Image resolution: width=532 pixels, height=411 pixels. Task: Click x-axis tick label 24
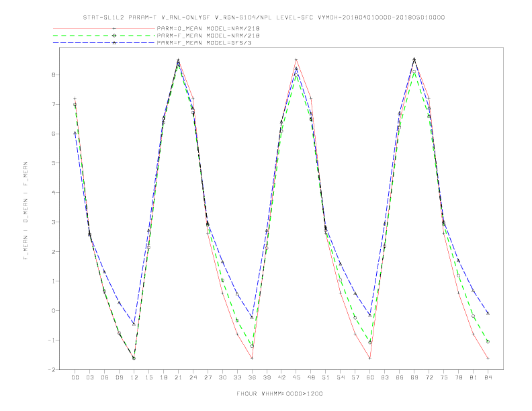[x=193, y=377]
